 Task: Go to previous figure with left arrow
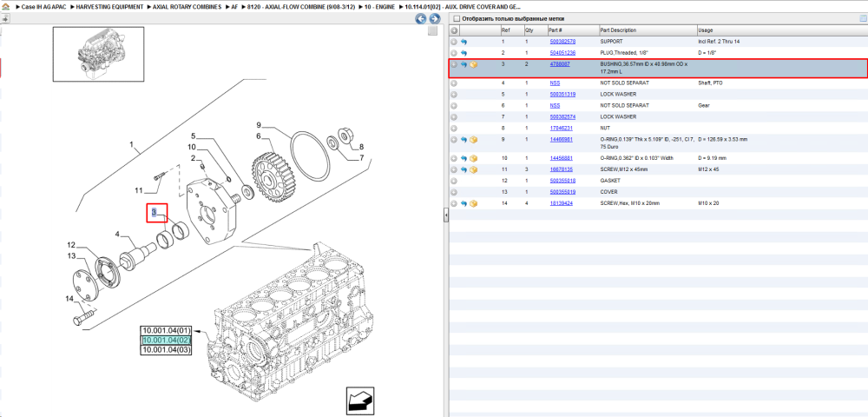click(x=421, y=19)
